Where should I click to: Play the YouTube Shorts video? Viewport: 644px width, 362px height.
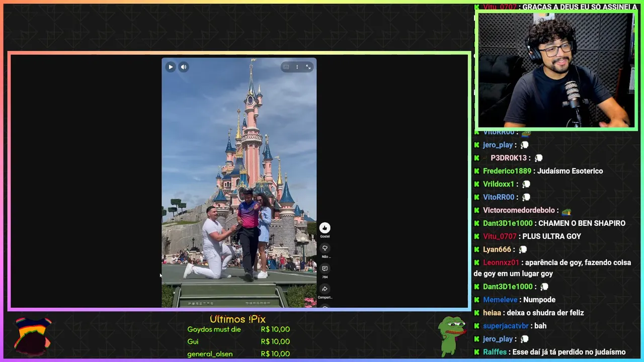(171, 67)
